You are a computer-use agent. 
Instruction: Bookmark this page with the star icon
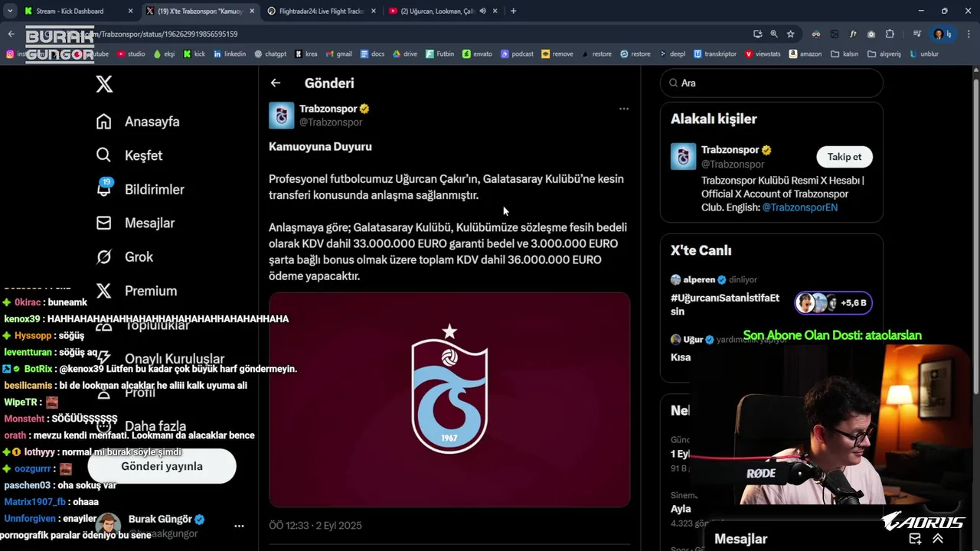[791, 34]
